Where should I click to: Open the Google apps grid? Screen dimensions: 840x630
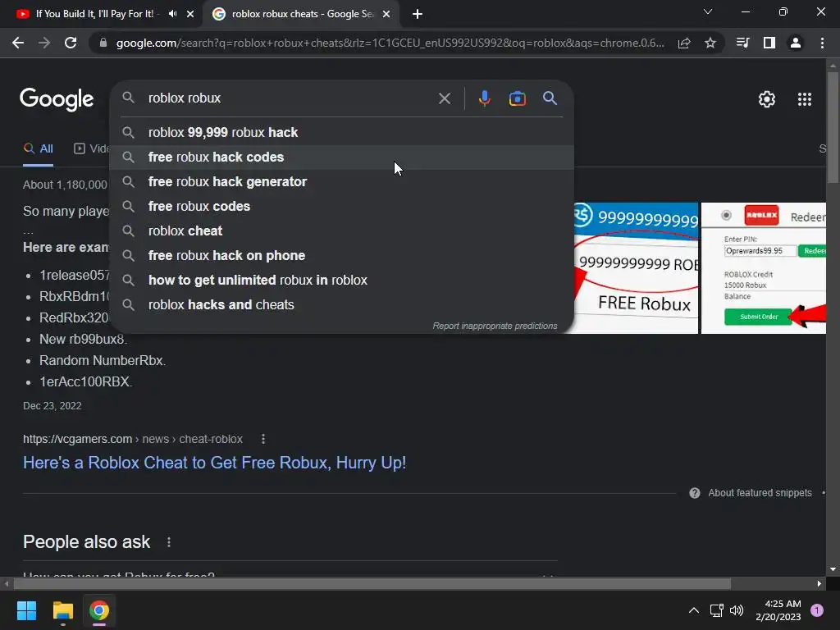pyautogui.click(x=804, y=99)
